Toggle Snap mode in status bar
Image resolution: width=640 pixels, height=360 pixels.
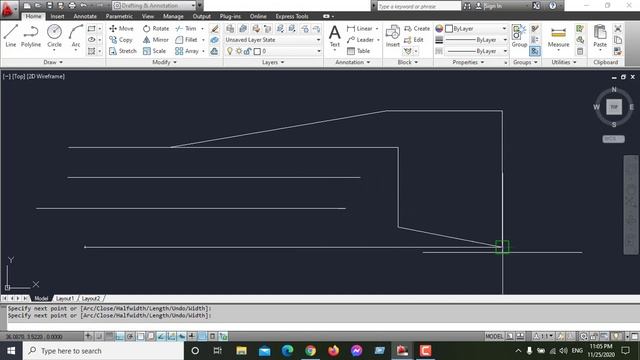tap(99, 336)
